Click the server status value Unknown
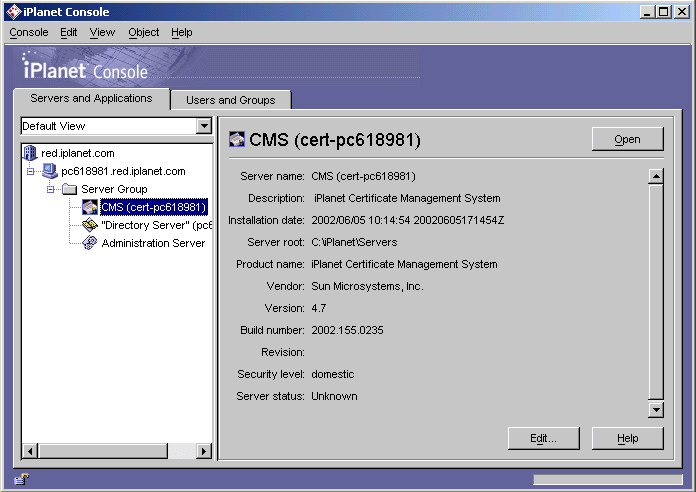696x492 pixels. point(334,396)
